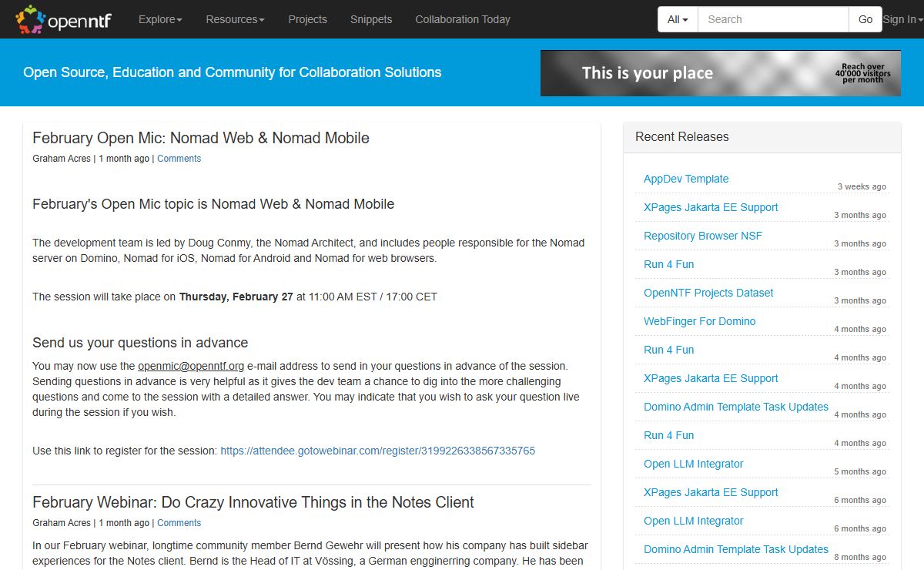Click the Recent Releases panel heading
This screenshot has width=924, height=570.
click(x=682, y=137)
